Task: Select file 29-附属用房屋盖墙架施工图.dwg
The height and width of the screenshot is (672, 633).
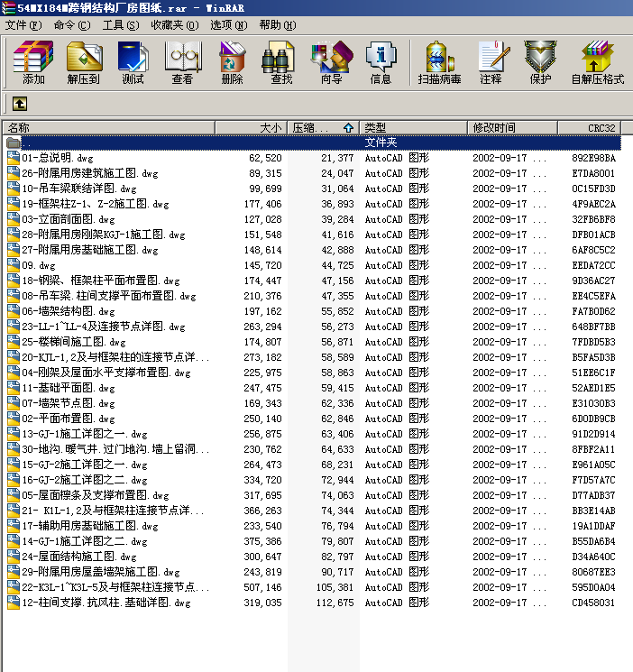Action: click(x=101, y=572)
